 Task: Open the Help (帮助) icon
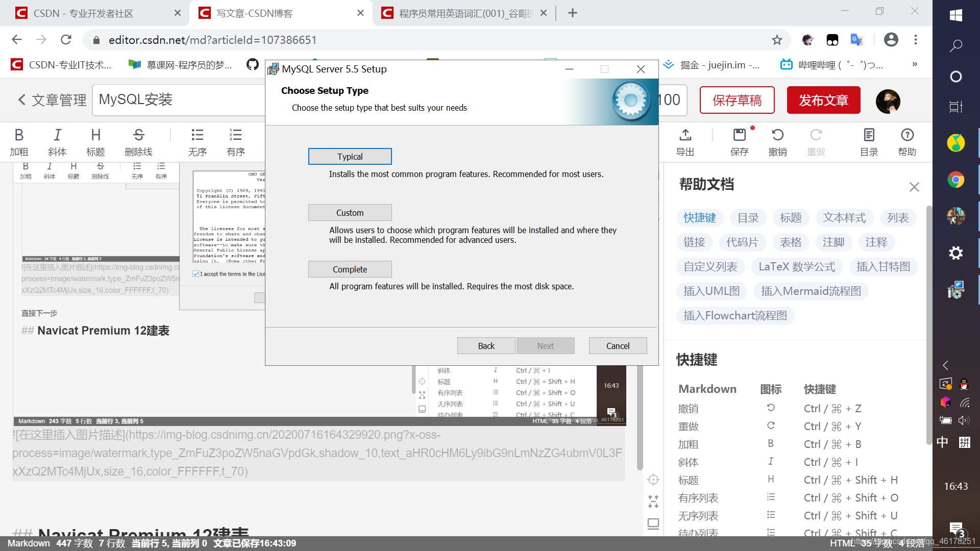[908, 142]
